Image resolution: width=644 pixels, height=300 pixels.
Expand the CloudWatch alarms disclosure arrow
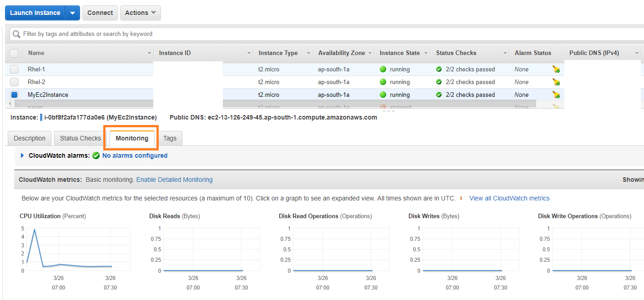pyautogui.click(x=22, y=155)
